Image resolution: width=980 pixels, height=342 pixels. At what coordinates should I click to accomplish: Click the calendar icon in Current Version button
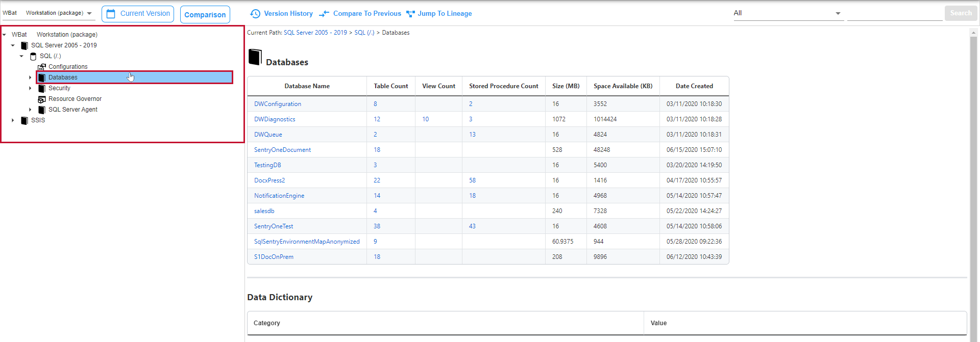tap(111, 14)
